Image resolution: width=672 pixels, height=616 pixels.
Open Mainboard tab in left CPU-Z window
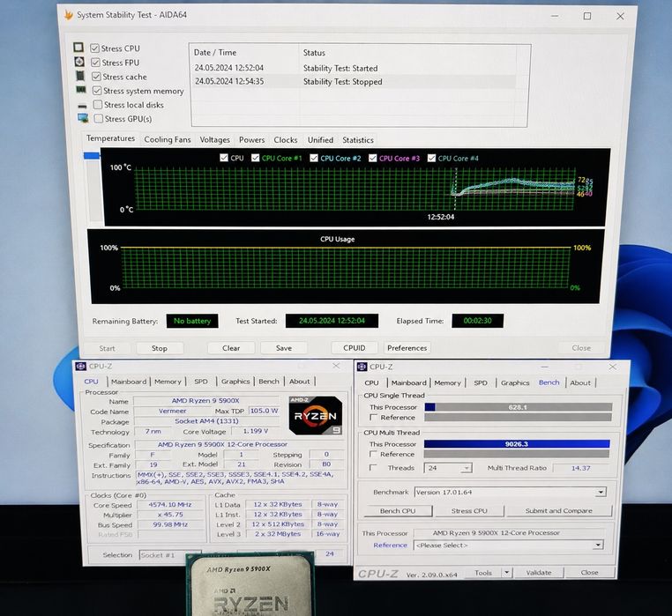129,382
